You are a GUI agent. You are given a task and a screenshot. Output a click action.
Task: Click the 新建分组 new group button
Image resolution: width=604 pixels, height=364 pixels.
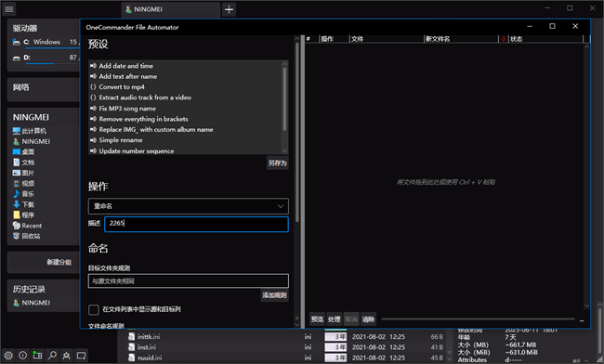tap(59, 262)
